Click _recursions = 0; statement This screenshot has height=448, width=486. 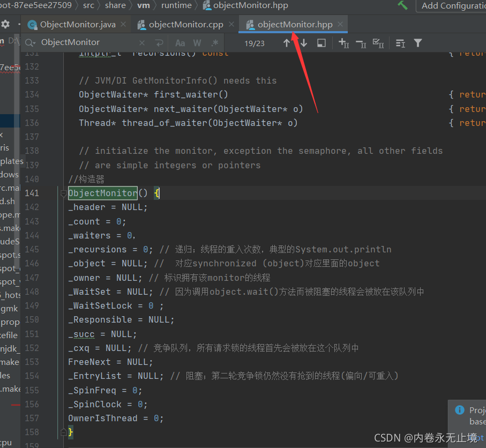coord(110,249)
